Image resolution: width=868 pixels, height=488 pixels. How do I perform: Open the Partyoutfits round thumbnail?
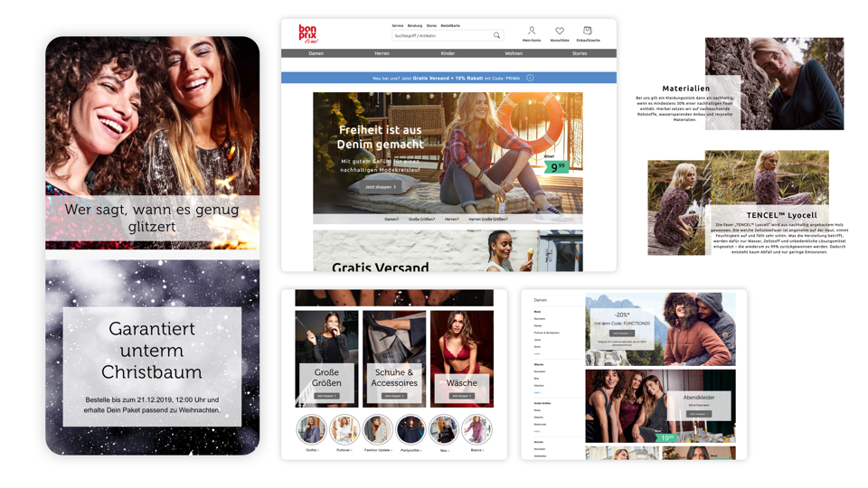coord(410,429)
